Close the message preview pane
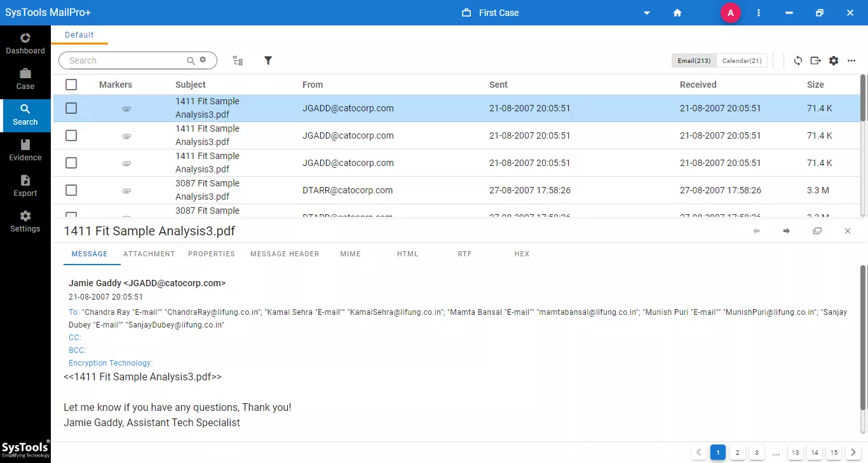Screen dimensions: 868x463 tap(848, 231)
